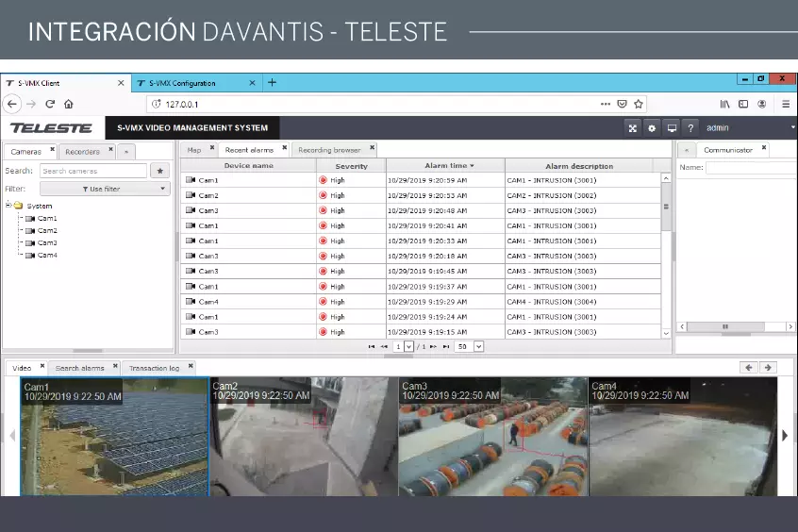Click the Communicator horizontal scrollbar thumb
Viewport: 798px width, 532px height.
725,326
